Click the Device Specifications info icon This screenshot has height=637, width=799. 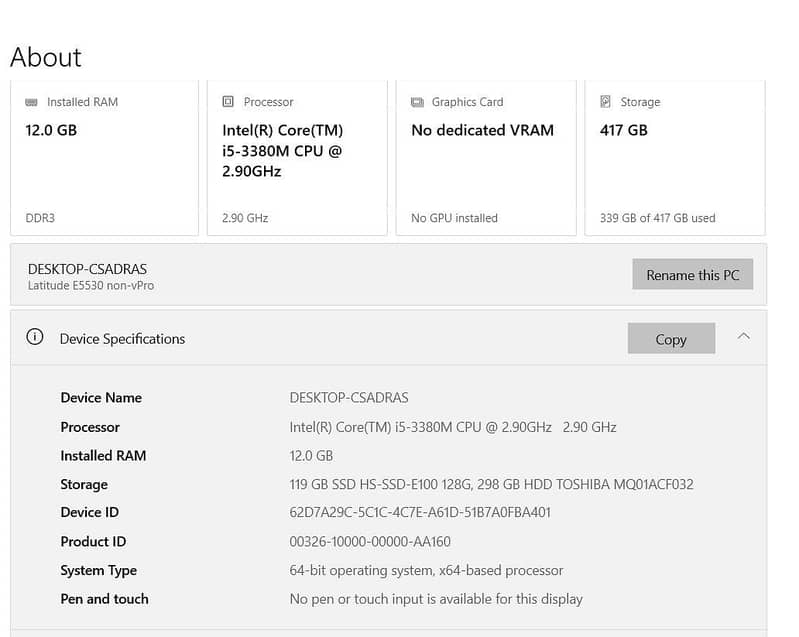pos(35,337)
